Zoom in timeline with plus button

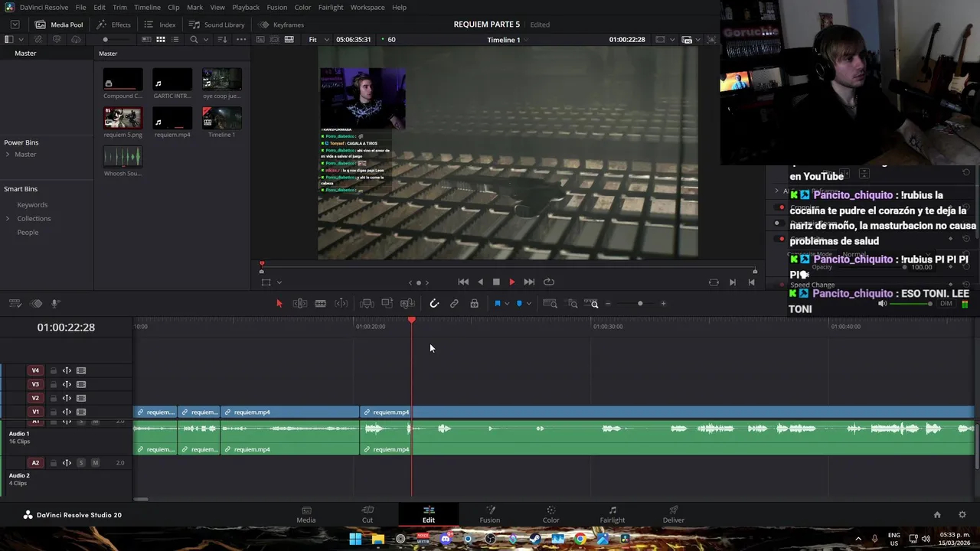[663, 304]
